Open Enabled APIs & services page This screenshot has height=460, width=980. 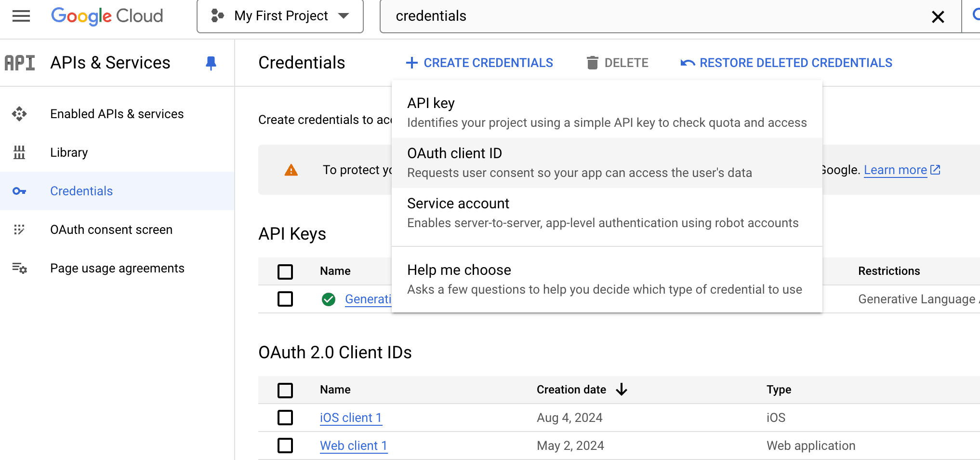tap(117, 114)
